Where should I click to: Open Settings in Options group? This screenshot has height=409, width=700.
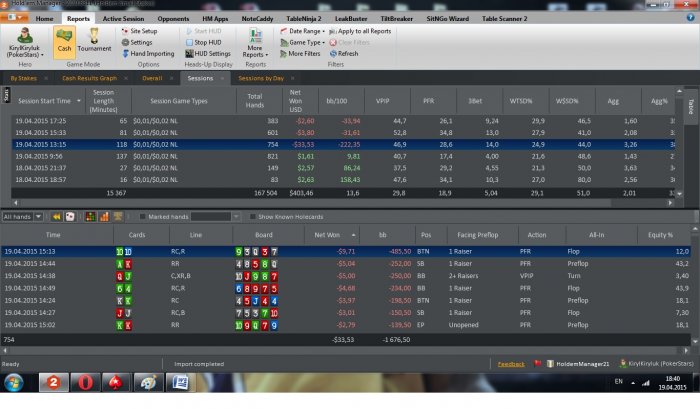pyautogui.click(x=137, y=42)
